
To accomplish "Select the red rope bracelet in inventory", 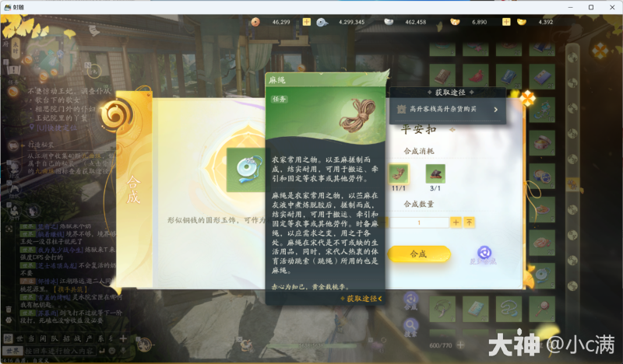I will point(542,242).
